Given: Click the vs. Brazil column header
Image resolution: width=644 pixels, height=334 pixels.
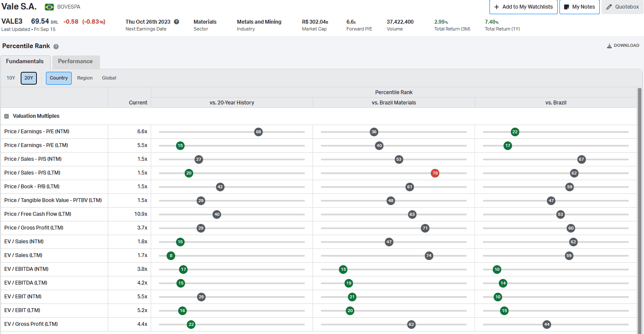Looking at the screenshot, I should tap(556, 103).
